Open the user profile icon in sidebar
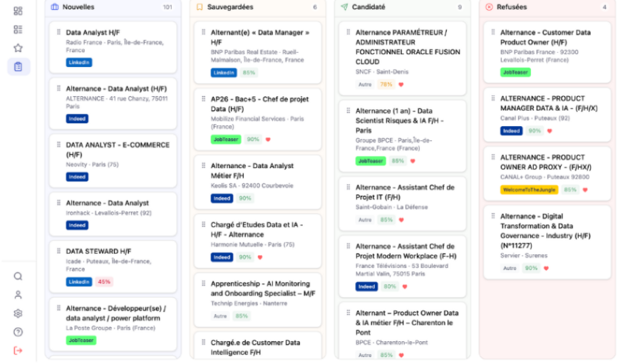 [x=18, y=295]
